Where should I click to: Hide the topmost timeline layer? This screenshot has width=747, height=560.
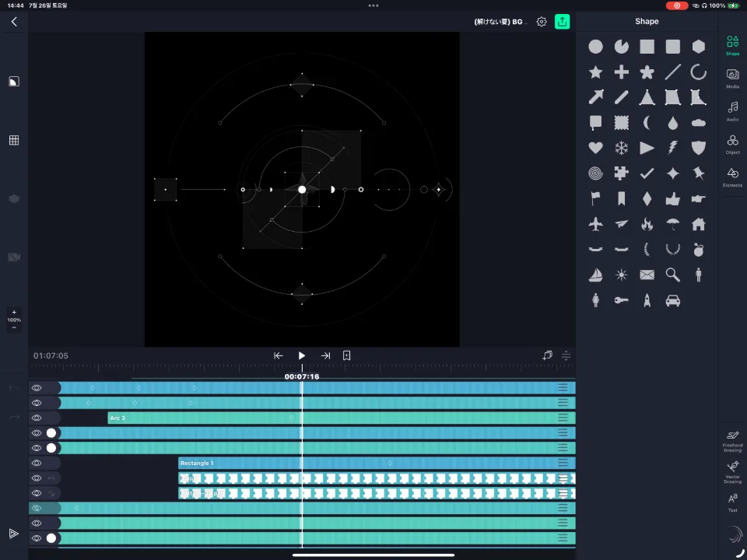pos(37,387)
